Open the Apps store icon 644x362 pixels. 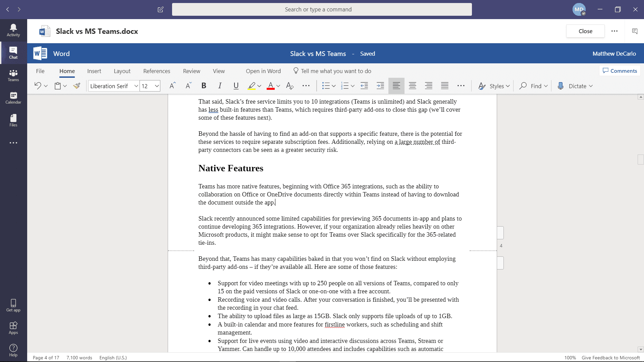[13, 328]
